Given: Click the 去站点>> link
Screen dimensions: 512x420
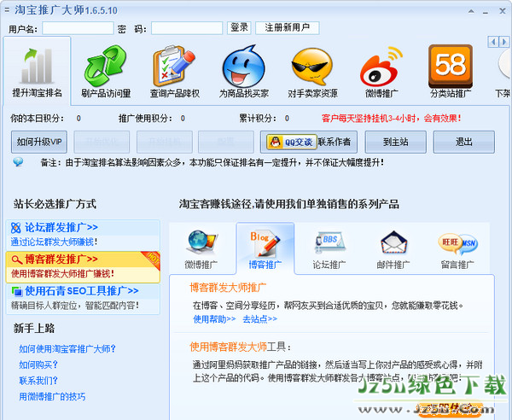Looking at the screenshot, I should (259, 318).
